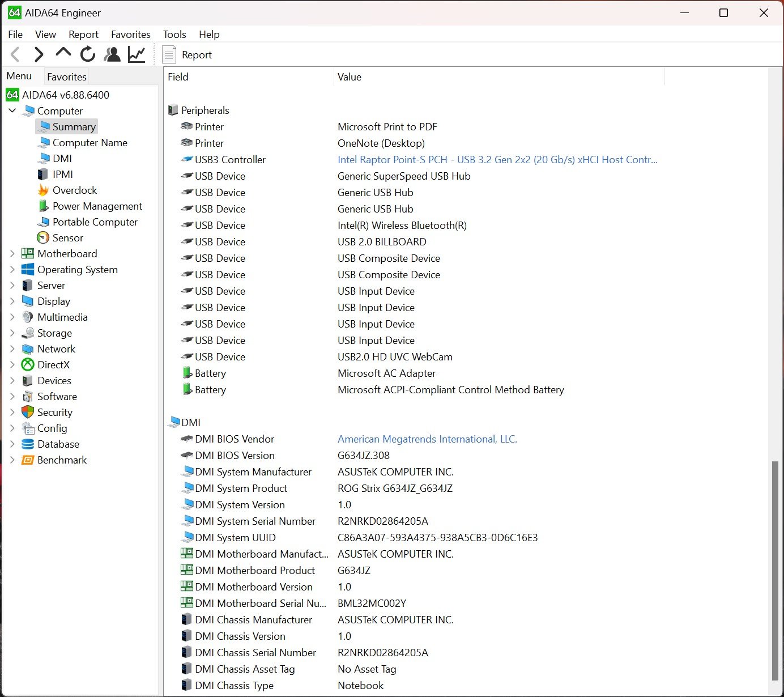This screenshot has height=697, width=784.
Task: Switch to the Favorites tab in the sidebar
Action: pyautogui.click(x=67, y=76)
